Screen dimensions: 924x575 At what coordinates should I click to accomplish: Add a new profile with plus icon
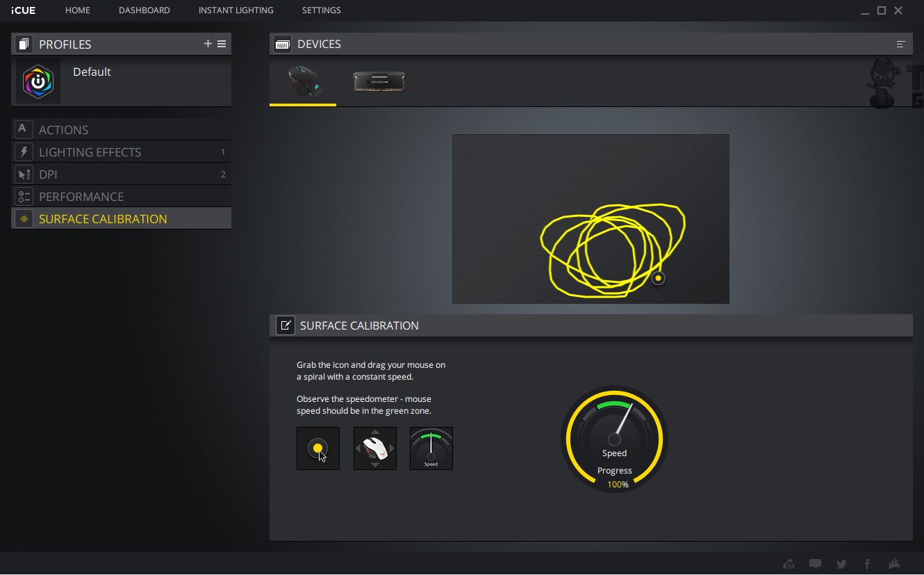coord(208,44)
